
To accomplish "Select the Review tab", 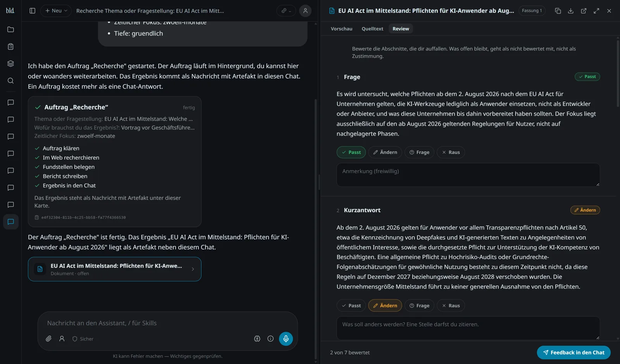I will point(401,29).
